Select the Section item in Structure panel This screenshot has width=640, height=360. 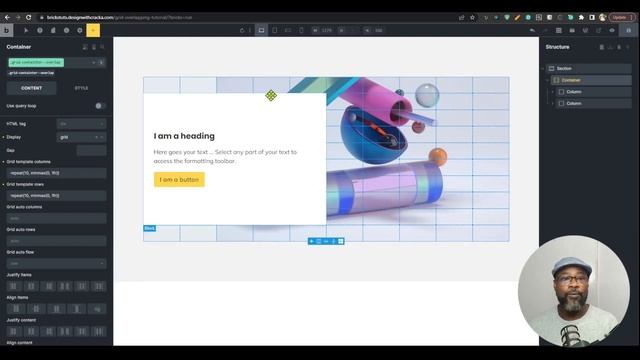click(589, 69)
